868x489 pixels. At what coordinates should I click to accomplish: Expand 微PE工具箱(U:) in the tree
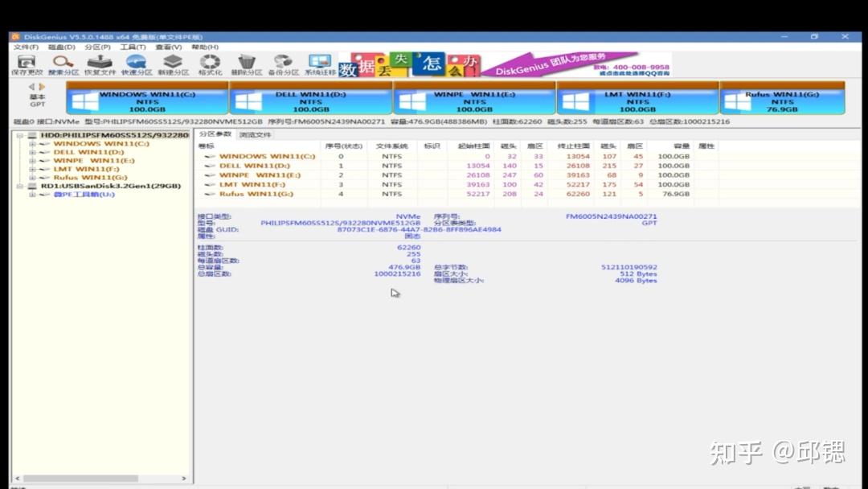[32, 195]
